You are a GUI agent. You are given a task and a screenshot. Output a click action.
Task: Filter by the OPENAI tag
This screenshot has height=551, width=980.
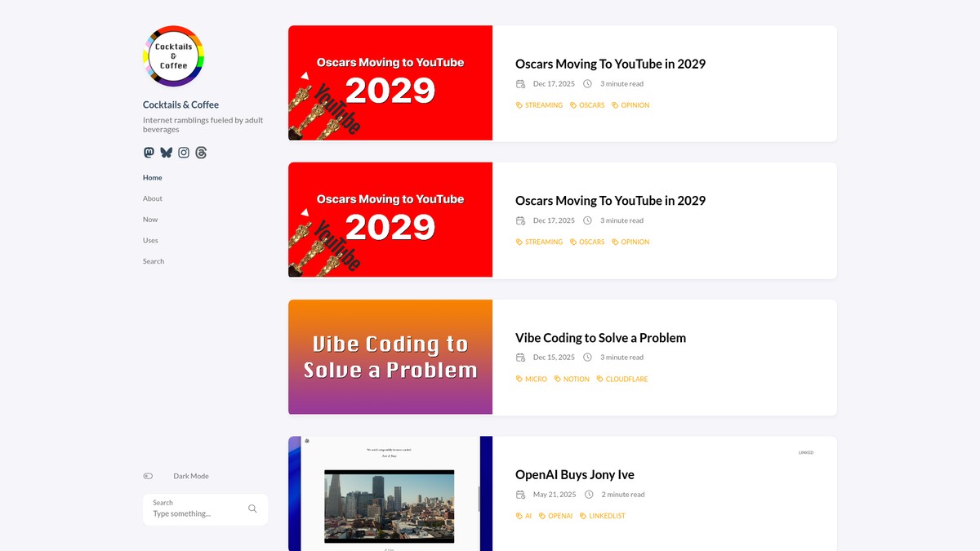tap(560, 516)
